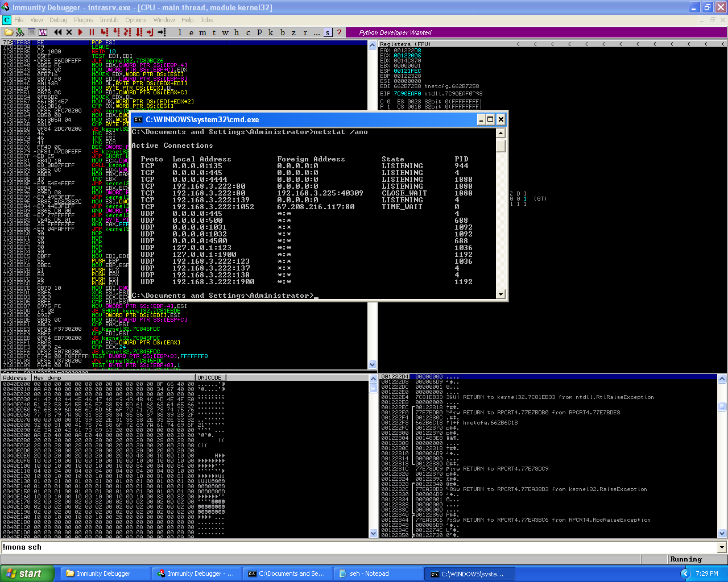Show the Log window via 'l' button
The height and width of the screenshot is (582, 728).
point(180,32)
